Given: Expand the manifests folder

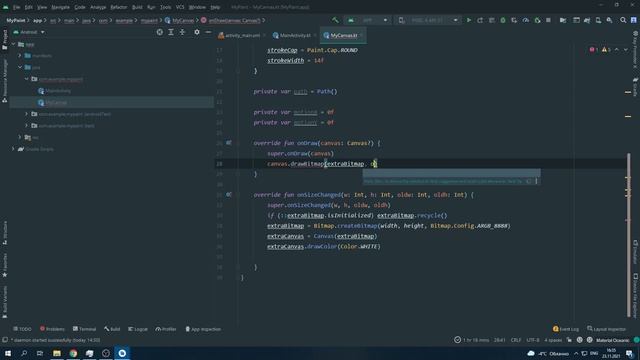Looking at the screenshot, I should tap(20, 56).
